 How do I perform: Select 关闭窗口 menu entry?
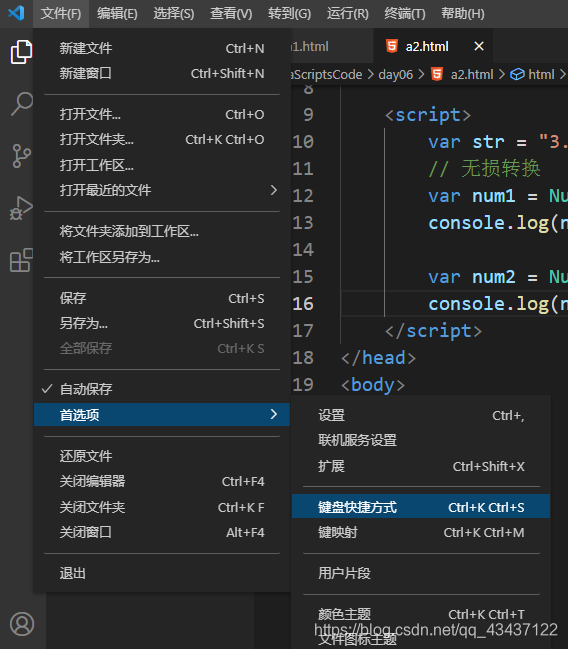click(x=162, y=532)
